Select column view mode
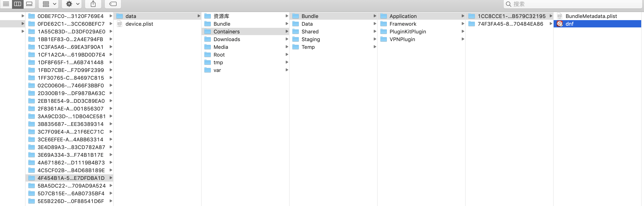Viewport: 644px width, 206px height. tap(18, 4)
